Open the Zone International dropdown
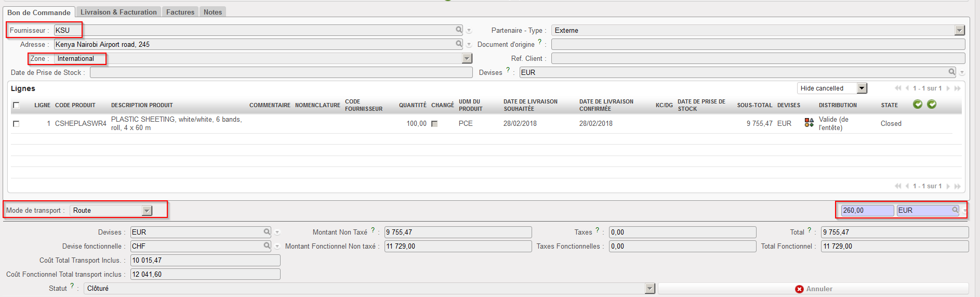The image size is (980, 297). tap(467, 59)
